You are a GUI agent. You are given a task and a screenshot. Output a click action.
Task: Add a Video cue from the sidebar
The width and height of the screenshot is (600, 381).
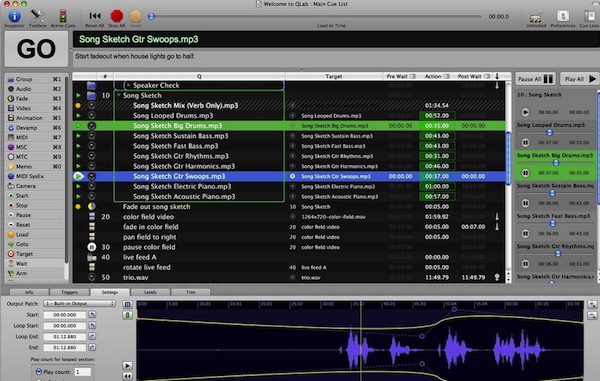click(35, 108)
